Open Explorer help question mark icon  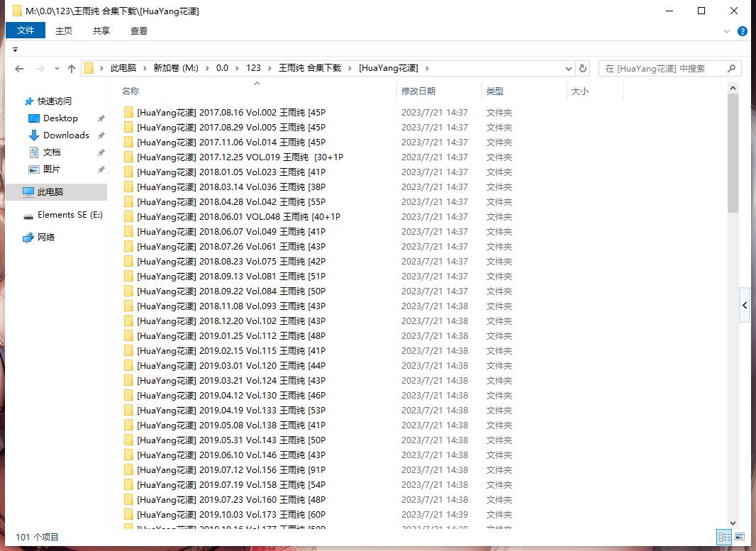pyautogui.click(x=743, y=31)
